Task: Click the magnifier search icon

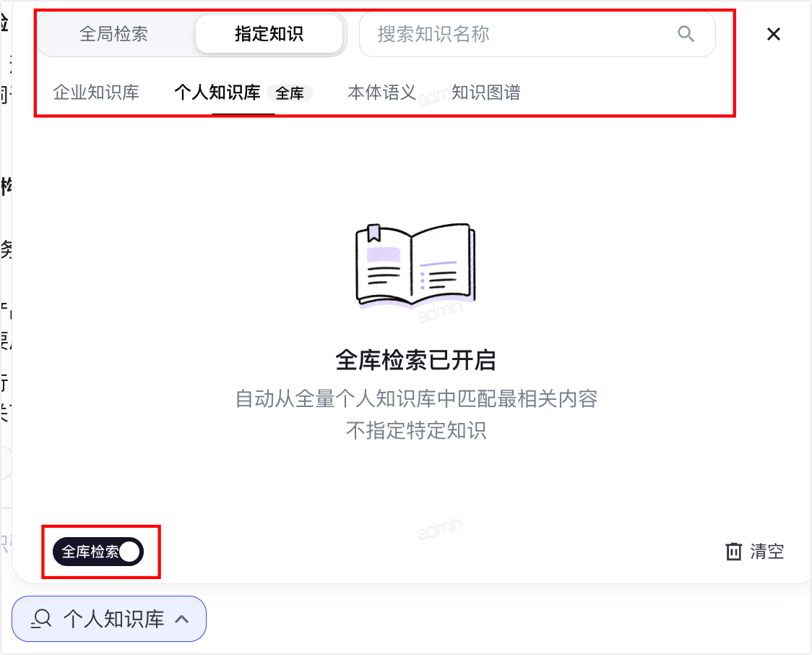Action: coord(686,34)
